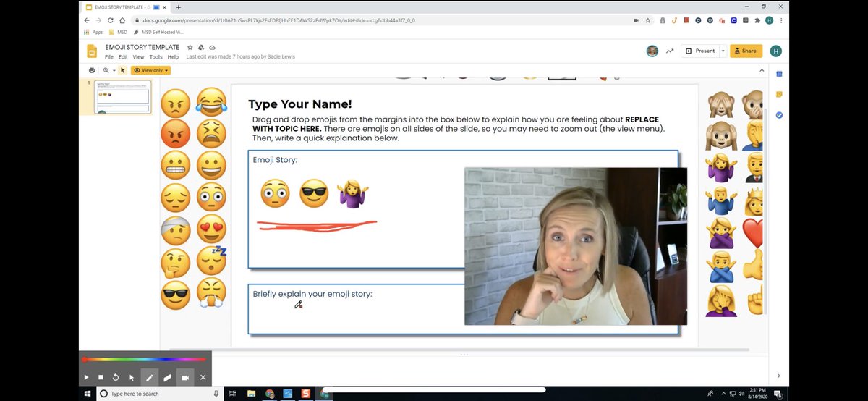Image resolution: width=868 pixels, height=401 pixels.
Task: Click the yellow Share button
Action: (746, 51)
